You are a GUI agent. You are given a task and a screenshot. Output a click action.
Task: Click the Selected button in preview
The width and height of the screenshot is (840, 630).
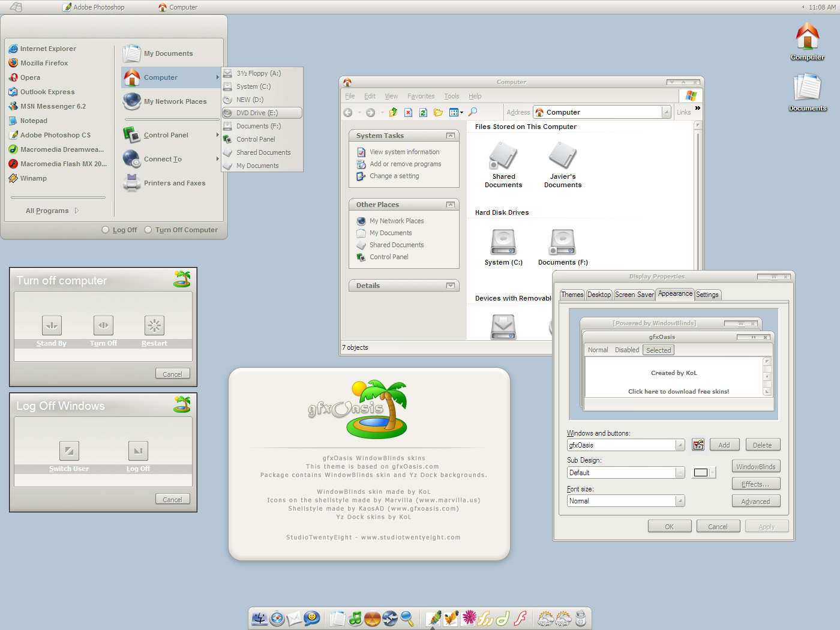pyautogui.click(x=659, y=350)
